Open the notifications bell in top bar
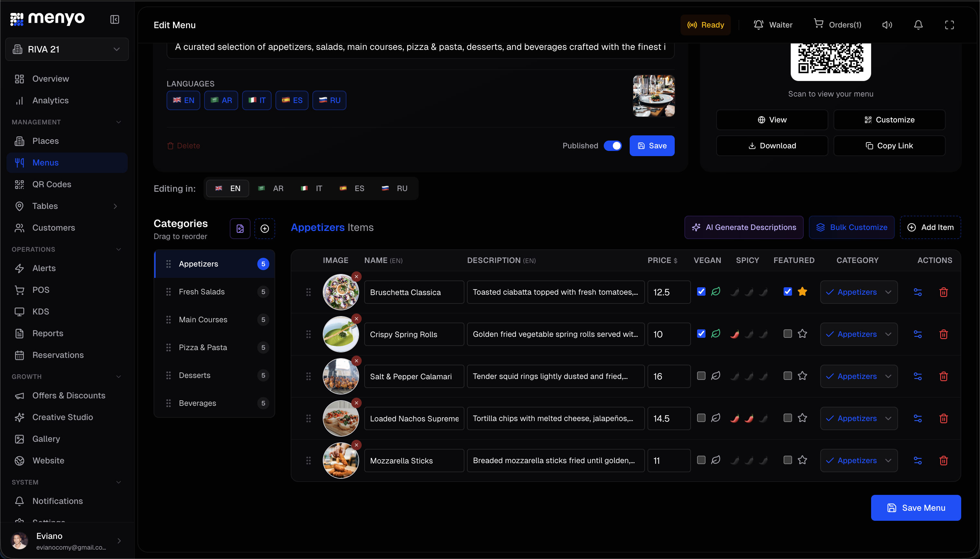 918,25
